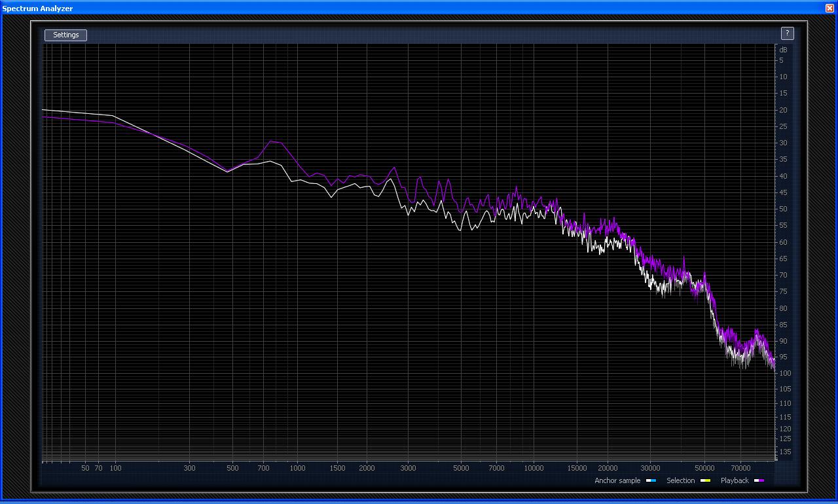Viewport: 838px width, 504px height.
Task: Click the 'Selection' legend label
Action: [x=680, y=480]
